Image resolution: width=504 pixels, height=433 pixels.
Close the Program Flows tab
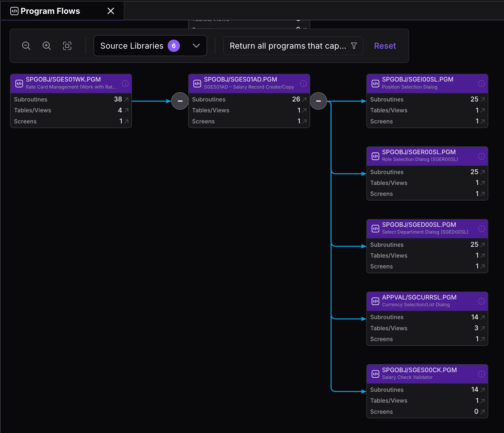[x=111, y=11]
